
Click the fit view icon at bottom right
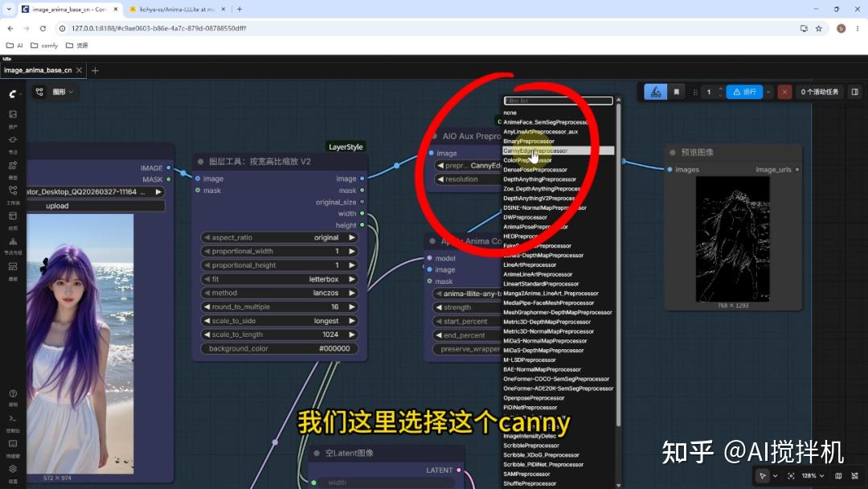791,475
